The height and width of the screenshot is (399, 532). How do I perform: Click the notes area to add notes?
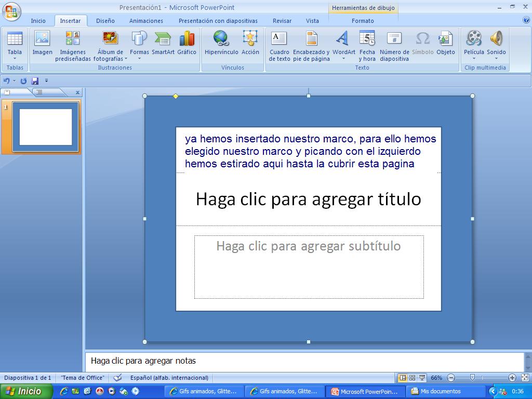coord(304,361)
